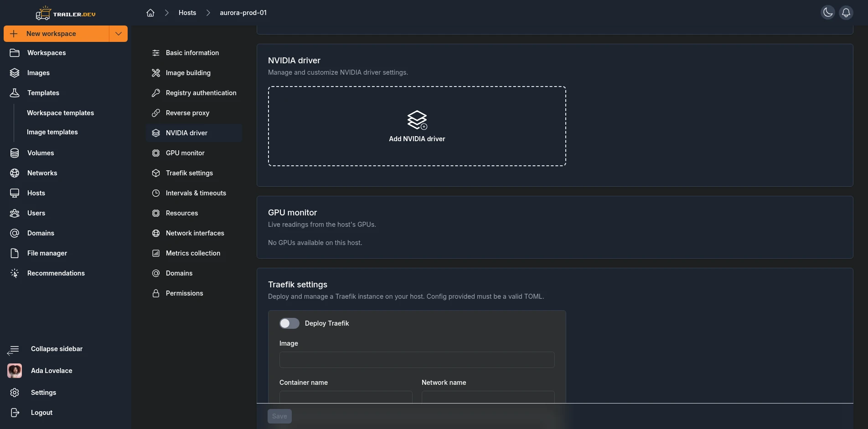Click the plus icon in New workspace
This screenshot has height=429, width=868.
tap(14, 34)
